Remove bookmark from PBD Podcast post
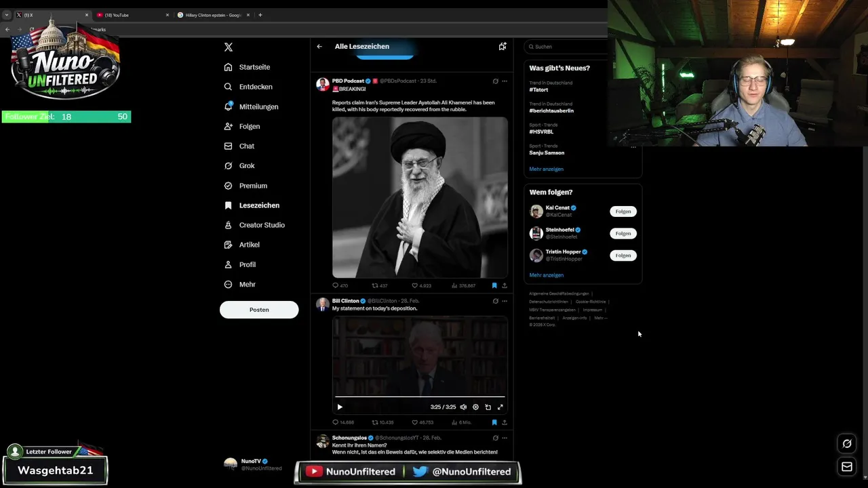 pyautogui.click(x=494, y=286)
